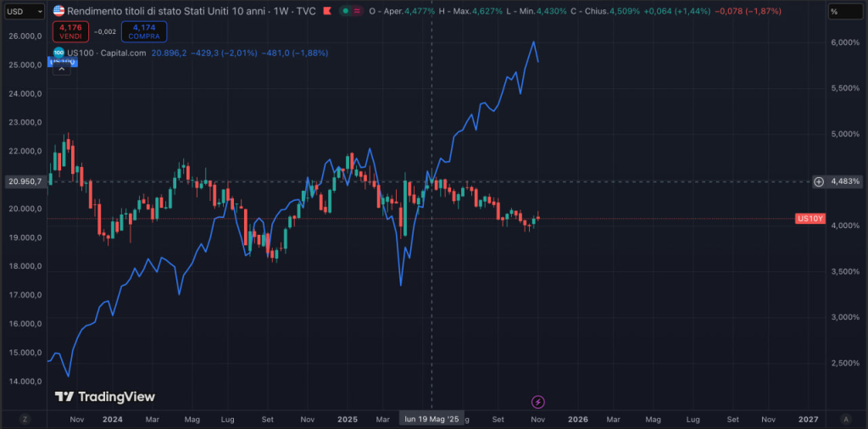Screen dimensions: 868x429
Task: Click the plus icon on price axis
Action: point(819,181)
